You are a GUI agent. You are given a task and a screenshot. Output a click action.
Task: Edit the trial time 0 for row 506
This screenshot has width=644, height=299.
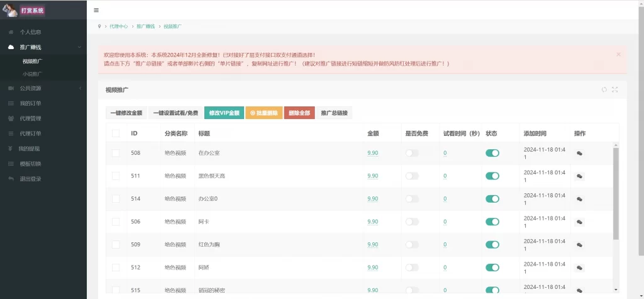point(445,222)
